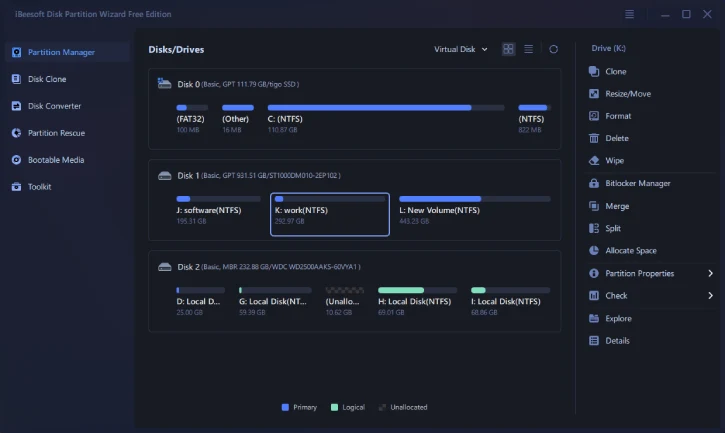This screenshot has width=725, height=433.
Task: Click the Allocate Space pie icon
Action: [594, 250]
